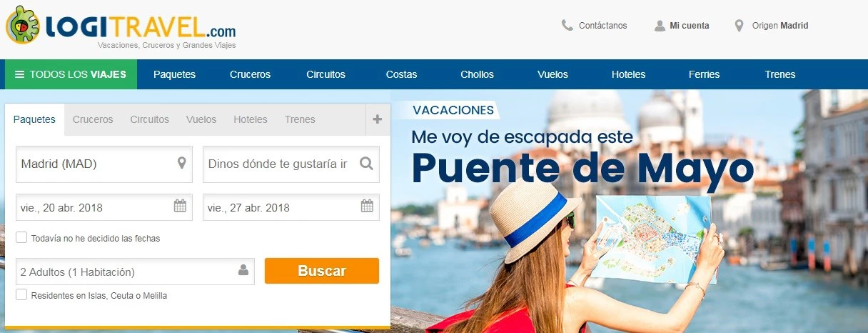Image resolution: width=868 pixels, height=333 pixels.
Task: Check 'Residentes en Islas, Ceuta o Melilla'
Action: (x=21, y=294)
